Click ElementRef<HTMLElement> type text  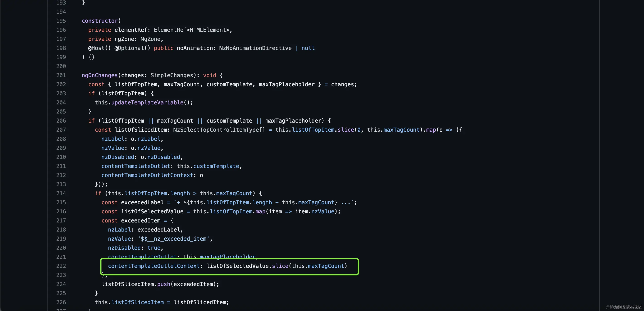click(x=191, y=30)
